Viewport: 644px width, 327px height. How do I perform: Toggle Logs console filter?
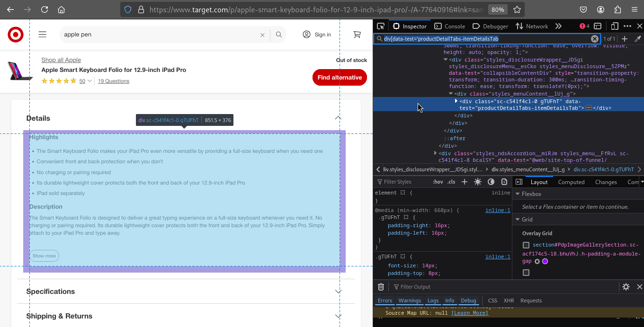pyautogui.click(x=433, y=300)
